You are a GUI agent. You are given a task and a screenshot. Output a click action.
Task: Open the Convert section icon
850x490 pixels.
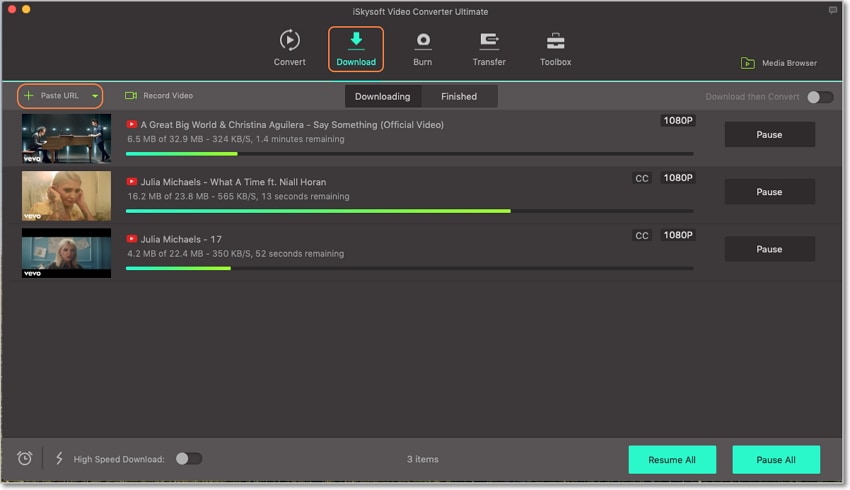289,41
